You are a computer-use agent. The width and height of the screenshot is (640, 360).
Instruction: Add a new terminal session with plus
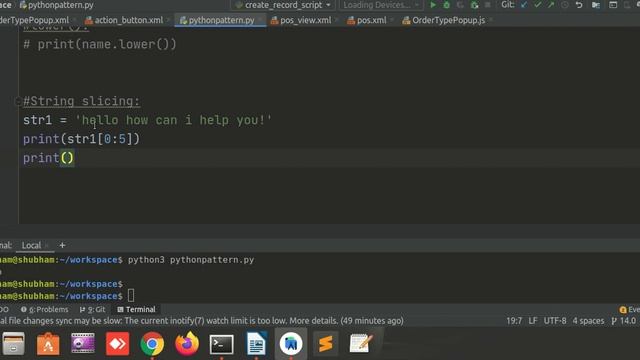[62, 245]
